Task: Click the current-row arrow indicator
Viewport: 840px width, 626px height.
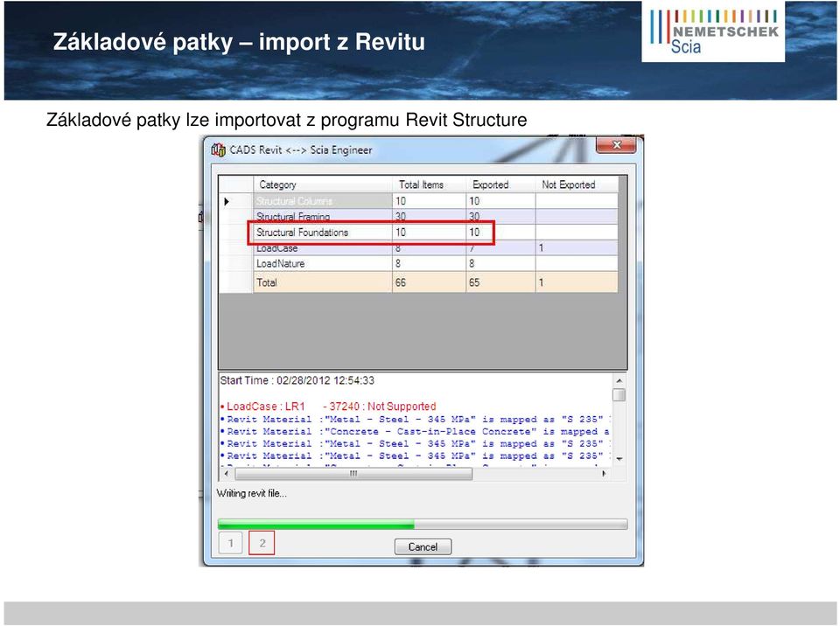Action: pyautogui.click(x=227, y=201)
